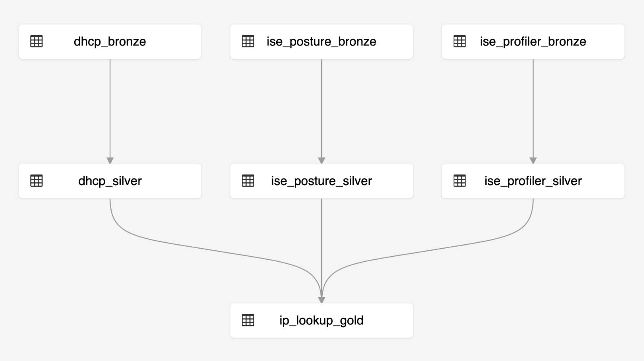Select the ise_profiler_bronze node label
Image resolution: width=644 pixels, height=361 pixels.
533,42
